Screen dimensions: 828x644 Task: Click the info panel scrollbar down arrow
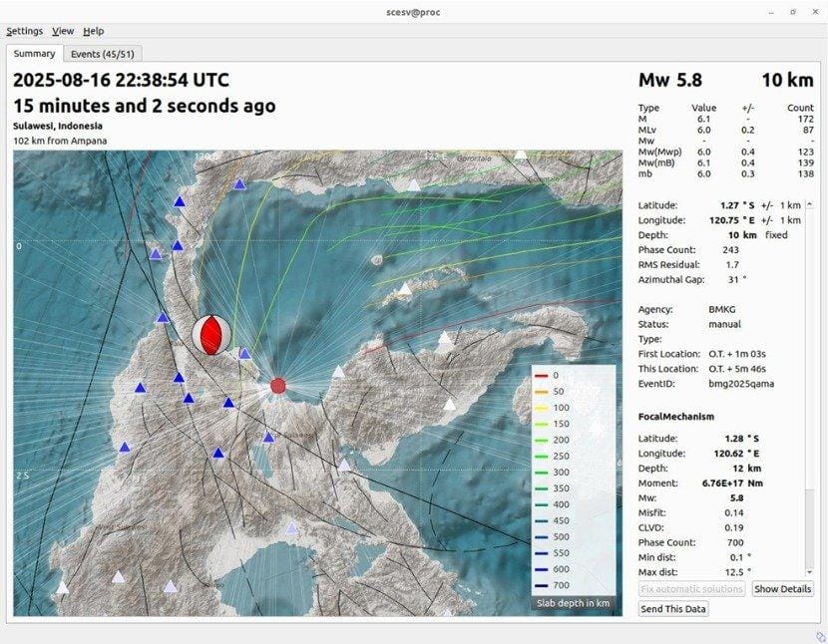tap(809, 572)
